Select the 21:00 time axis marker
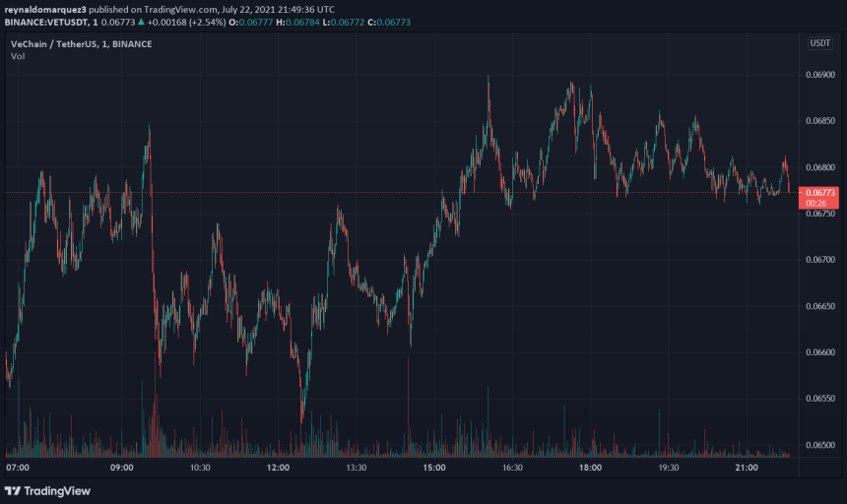The width and height of the screenshot is (847, 504). [746, 469]
